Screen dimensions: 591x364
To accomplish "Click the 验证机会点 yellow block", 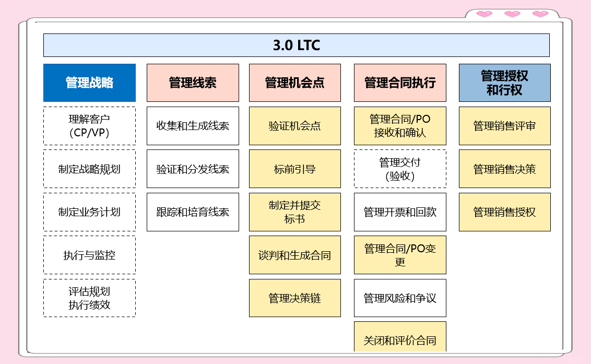I will point(295,125).
